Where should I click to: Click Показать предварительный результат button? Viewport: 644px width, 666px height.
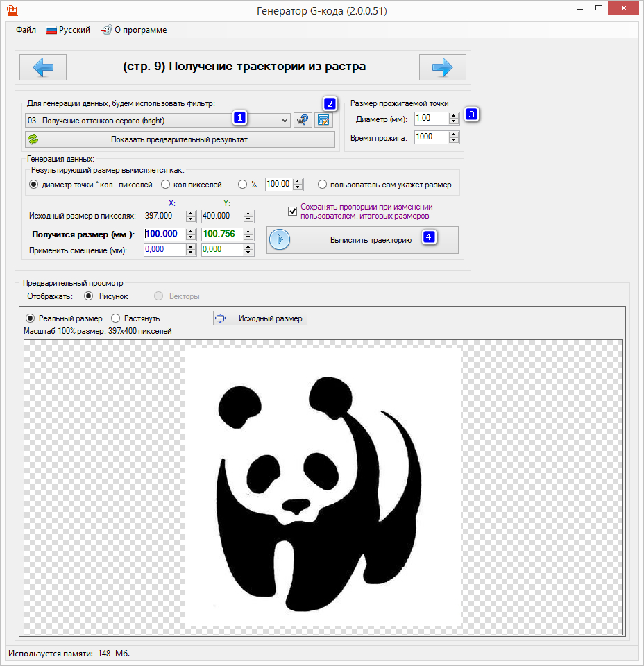click(180, 139)
